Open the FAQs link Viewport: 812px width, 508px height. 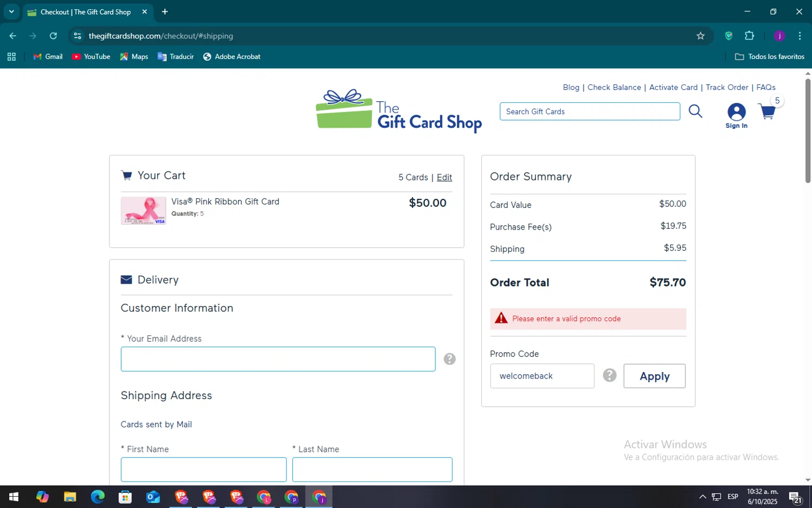(x=765, y=87)
